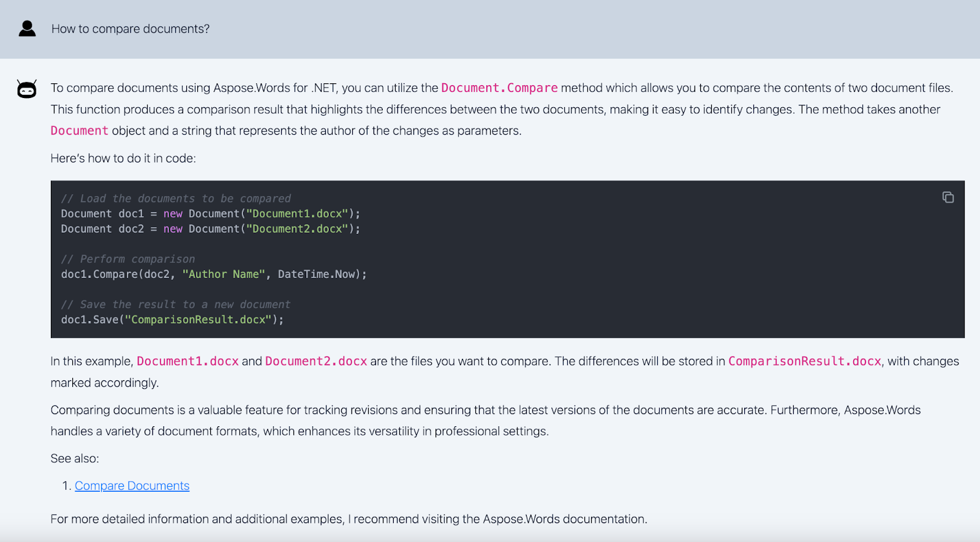This screenshot has width=980, height=542.
Task: Click the code line declaring doc1
Action: (x=210, y=214)
